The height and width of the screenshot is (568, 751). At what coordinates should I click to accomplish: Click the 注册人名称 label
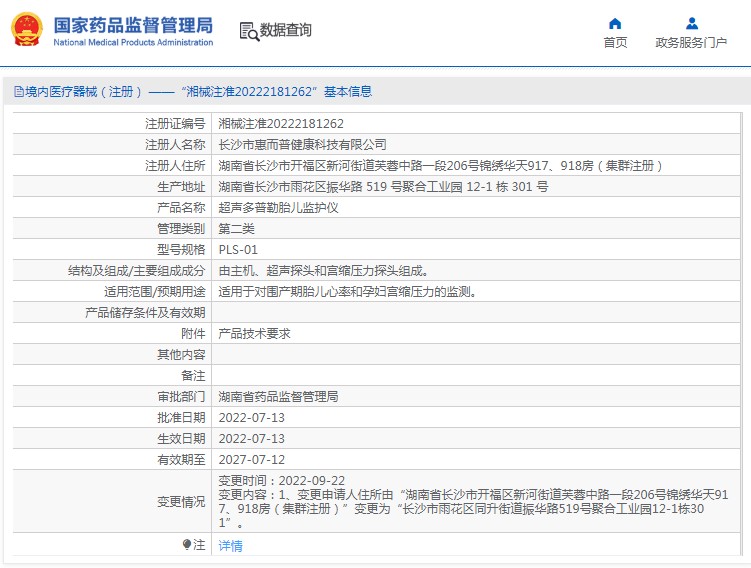pyautogui.click(x=175, y=145)
